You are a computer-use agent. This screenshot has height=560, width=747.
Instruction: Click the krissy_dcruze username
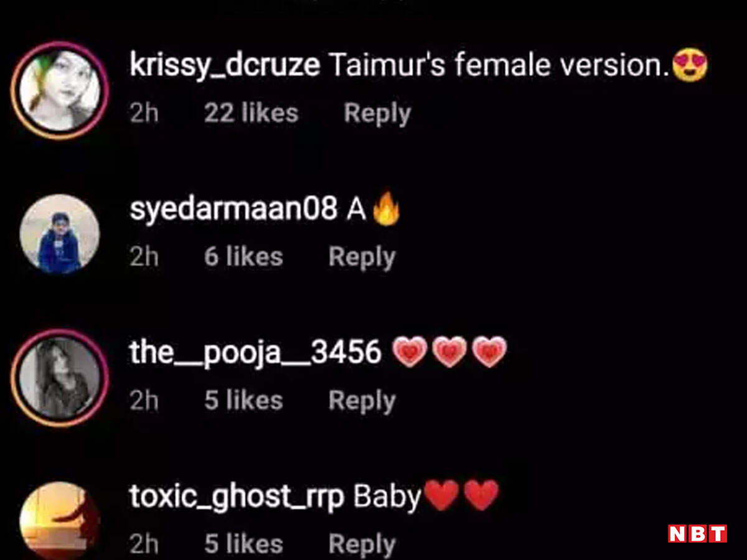(x=225, y=66)
